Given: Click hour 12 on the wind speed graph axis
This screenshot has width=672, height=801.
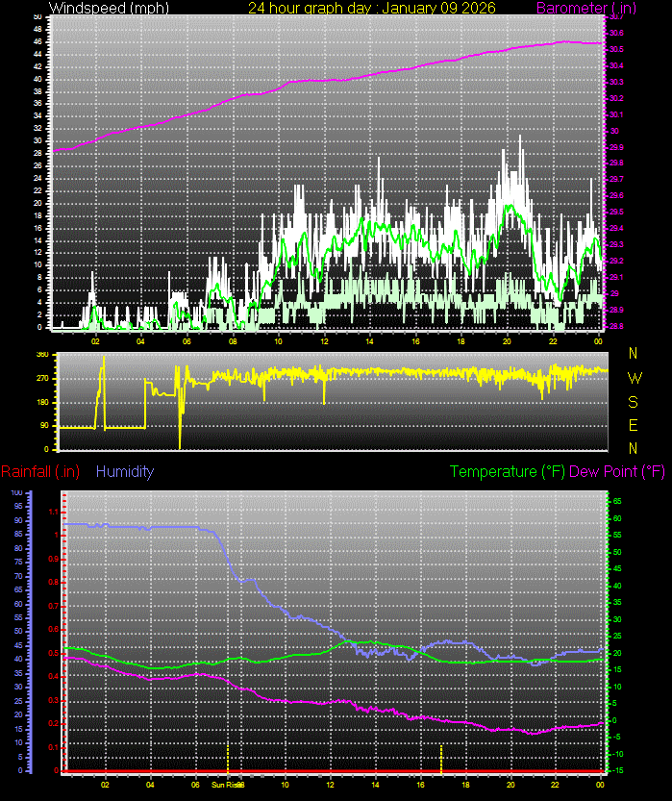Looking at the screenshot, I should point(324,340).
